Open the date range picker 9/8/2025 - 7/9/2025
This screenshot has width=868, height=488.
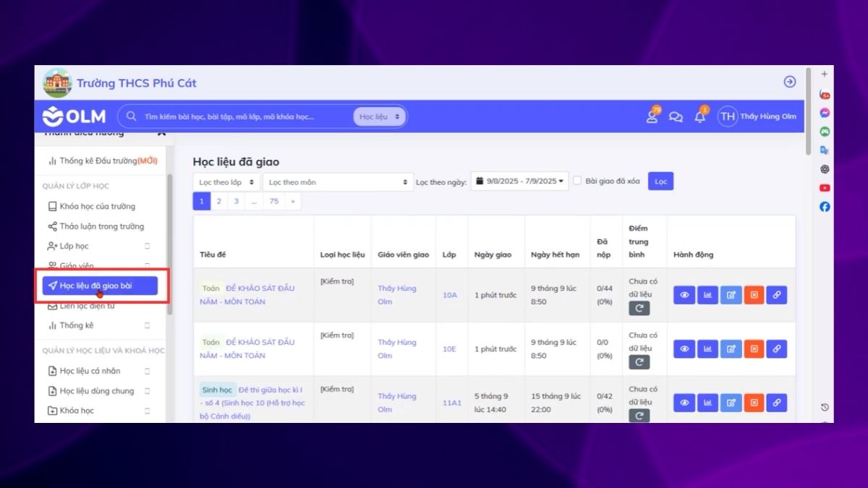519,181
